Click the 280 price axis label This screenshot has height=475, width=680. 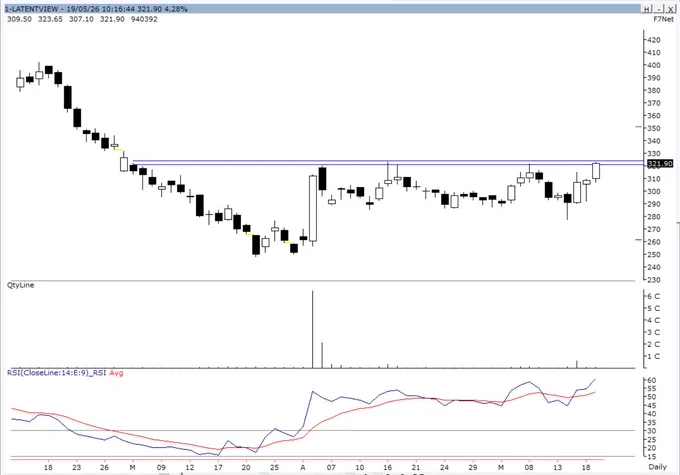[x=654, y=216]
